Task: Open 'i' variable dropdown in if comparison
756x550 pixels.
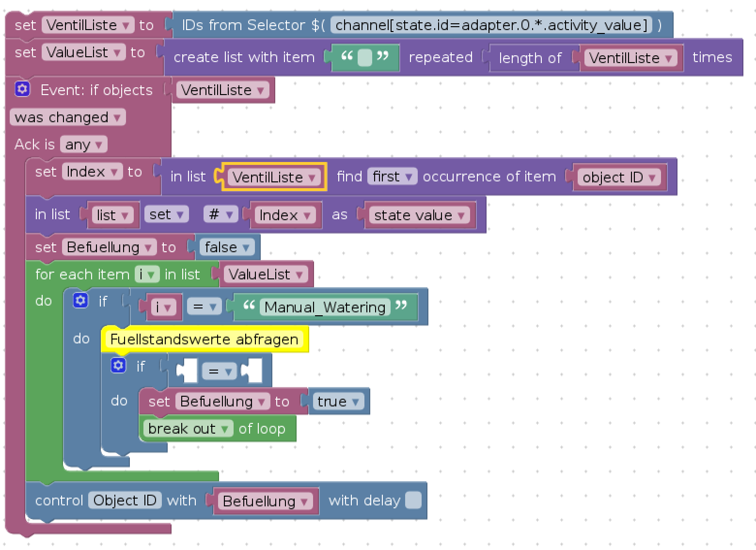Action: tap(163, 307)
